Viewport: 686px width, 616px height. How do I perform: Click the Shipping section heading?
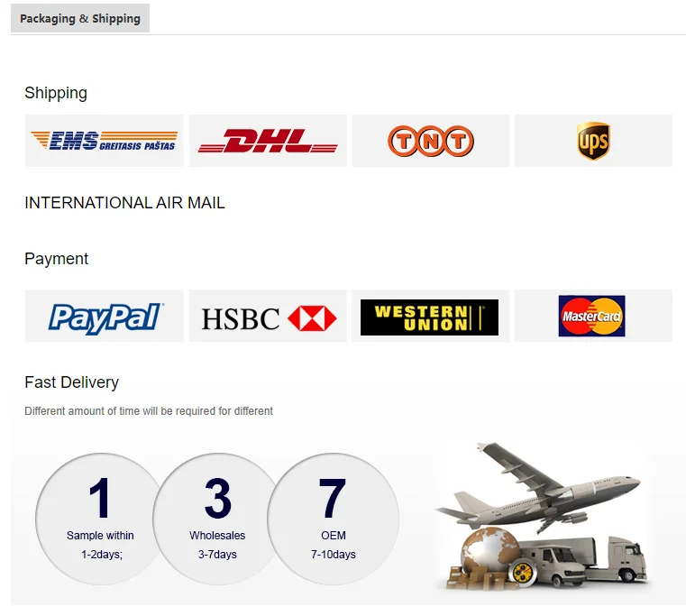(56, 93)
